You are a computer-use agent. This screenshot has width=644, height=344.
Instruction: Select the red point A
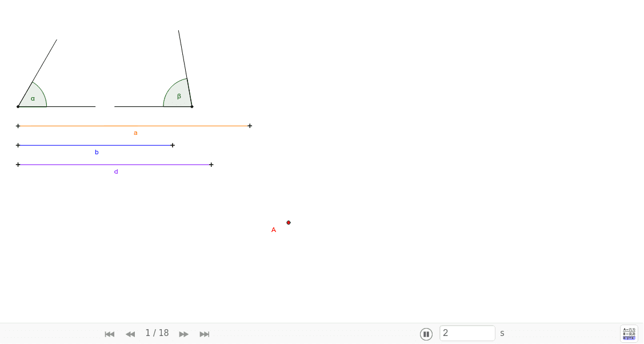click(289, 222)
